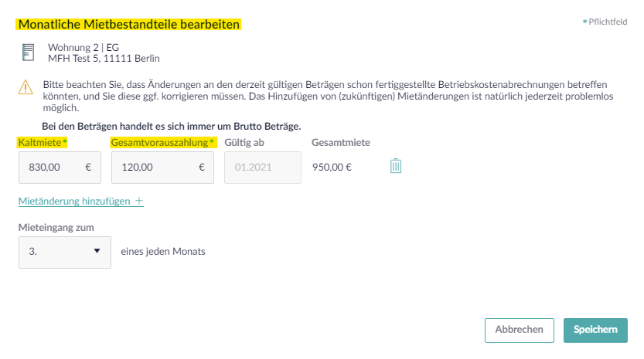Click the dropdown arrow next to 3.
This screenshot has height=359, width=644.
pos(97,251)
